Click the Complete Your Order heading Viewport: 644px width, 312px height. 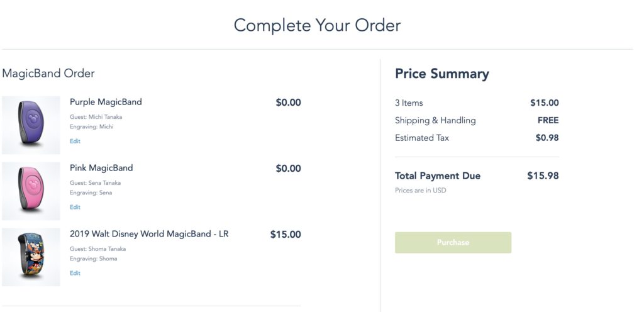click(x=317, y=25)
